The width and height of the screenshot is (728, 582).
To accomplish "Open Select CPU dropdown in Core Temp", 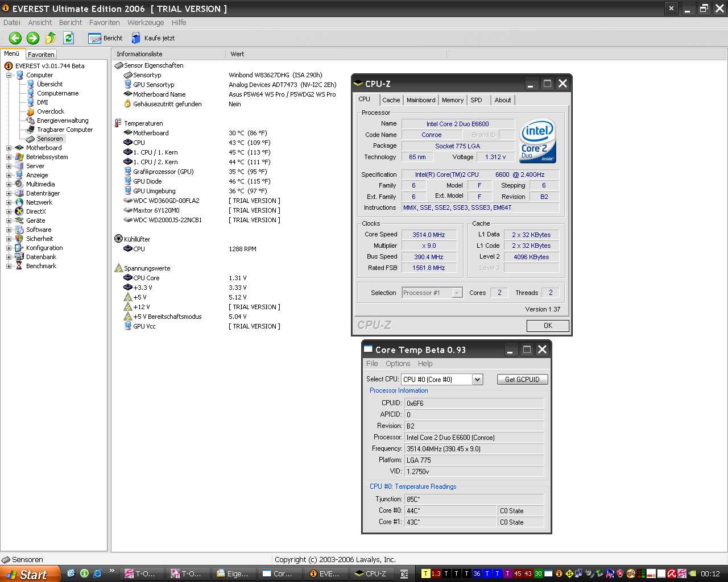I will 442,380.
